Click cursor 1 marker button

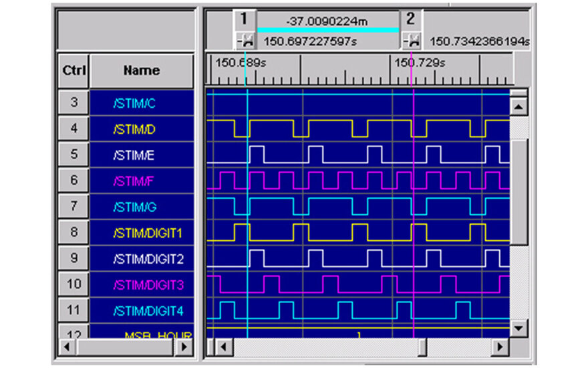(x=245, y=19)
